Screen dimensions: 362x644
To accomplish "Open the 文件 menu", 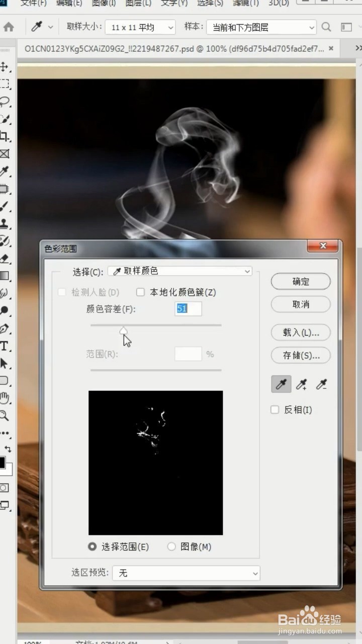I will (x=33, y=3).
